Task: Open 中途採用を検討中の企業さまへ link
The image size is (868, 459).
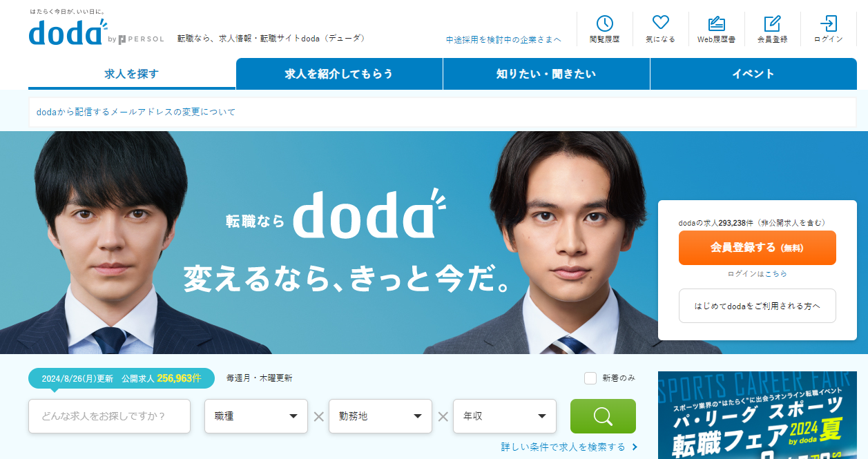Action: point(503,39)
